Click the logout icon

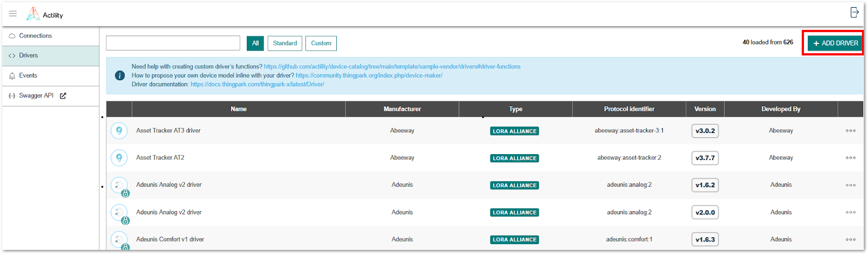click(x=854, y=12)
